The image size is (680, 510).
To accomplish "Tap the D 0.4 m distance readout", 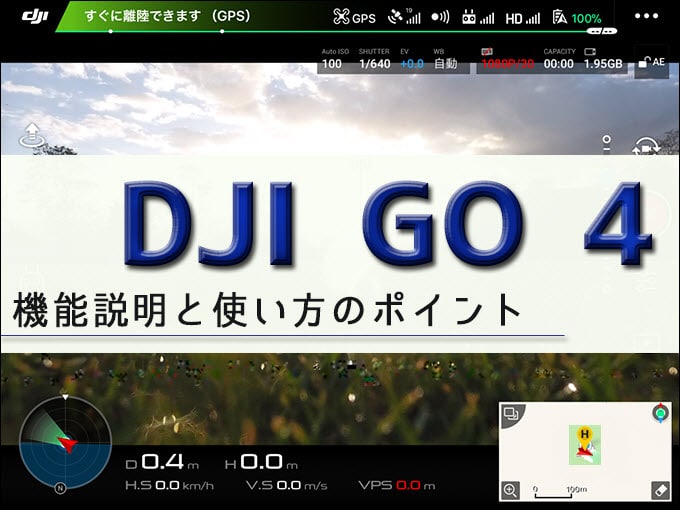I will tap(162, 463).
